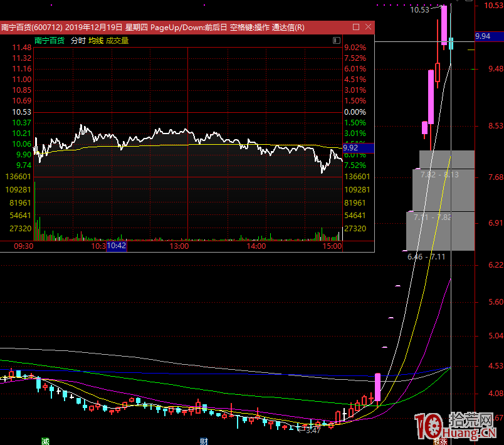Image resolution: width=504 pixels, height=445 pixels.
Task: Click the 成交量 volume legend label
Action: point(117,41)
